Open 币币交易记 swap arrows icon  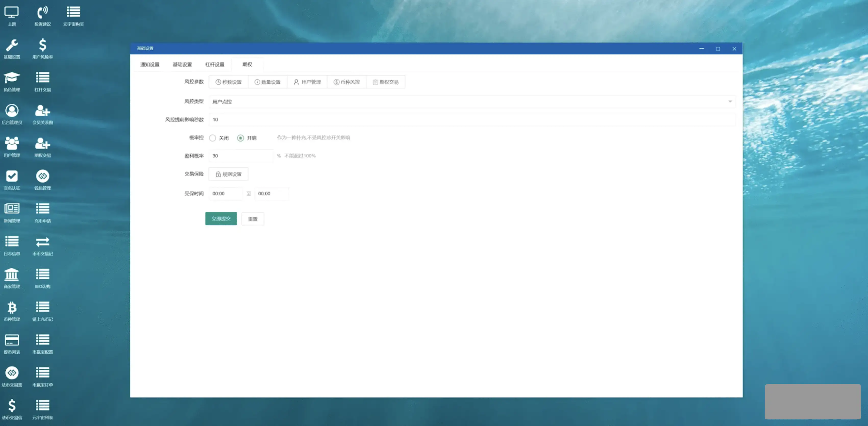pos(42,242)
